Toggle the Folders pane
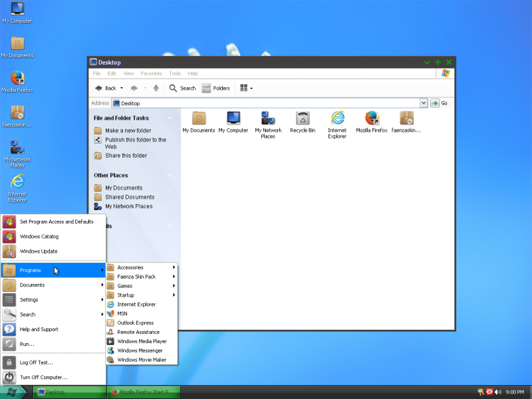The image size is (532, 399). (215, 88)
